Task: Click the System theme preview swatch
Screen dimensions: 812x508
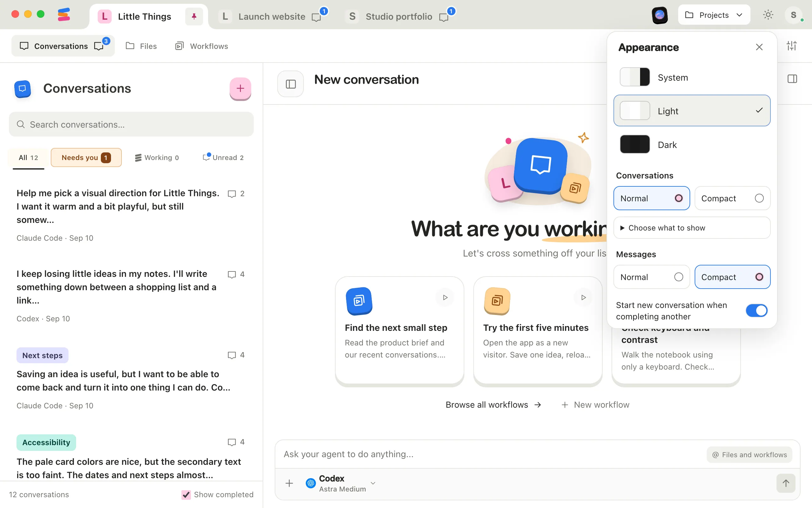Action: tap(634, 77)
